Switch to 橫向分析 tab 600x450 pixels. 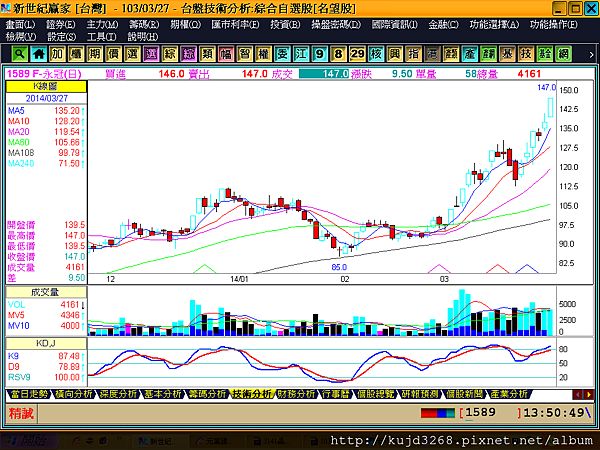[73, 394]
